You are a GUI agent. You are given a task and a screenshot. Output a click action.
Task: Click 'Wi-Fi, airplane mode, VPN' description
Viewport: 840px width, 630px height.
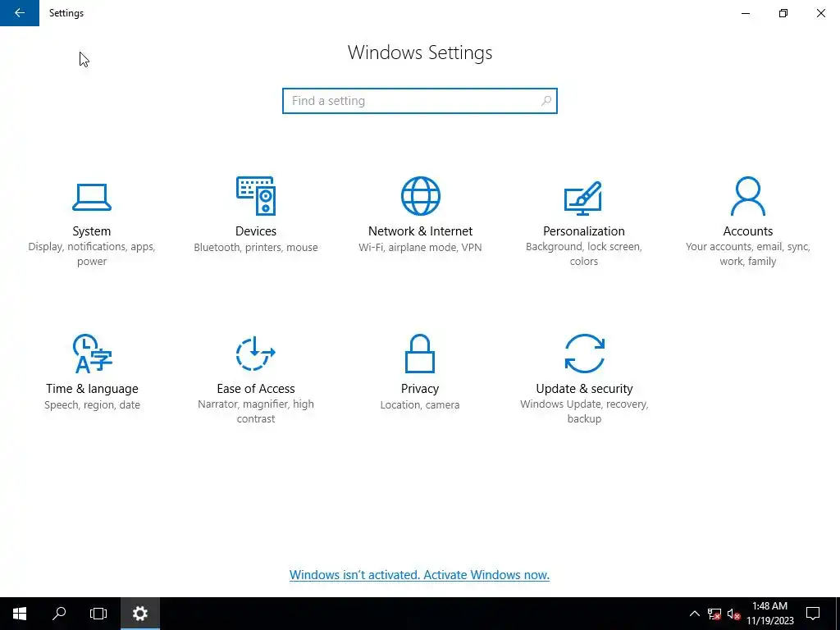point(420,248)
